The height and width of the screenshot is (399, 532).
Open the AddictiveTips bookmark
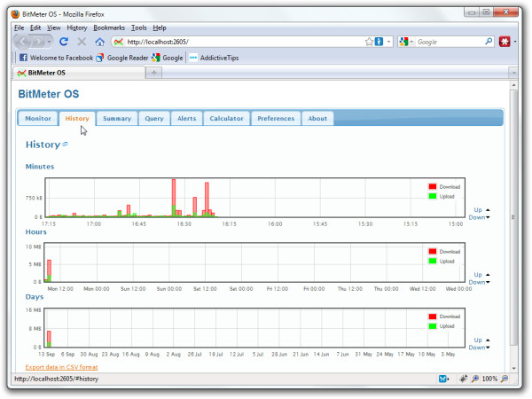[214, 58]
